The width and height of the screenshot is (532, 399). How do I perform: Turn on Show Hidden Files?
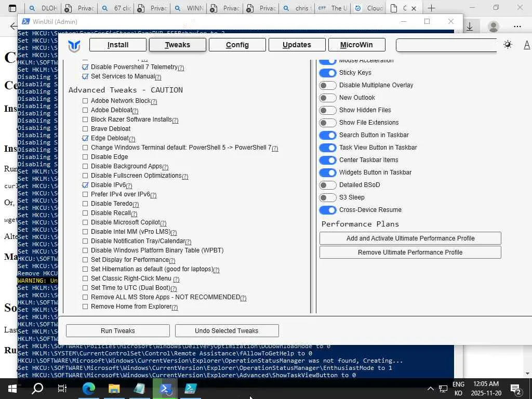(x=328, y=110)
